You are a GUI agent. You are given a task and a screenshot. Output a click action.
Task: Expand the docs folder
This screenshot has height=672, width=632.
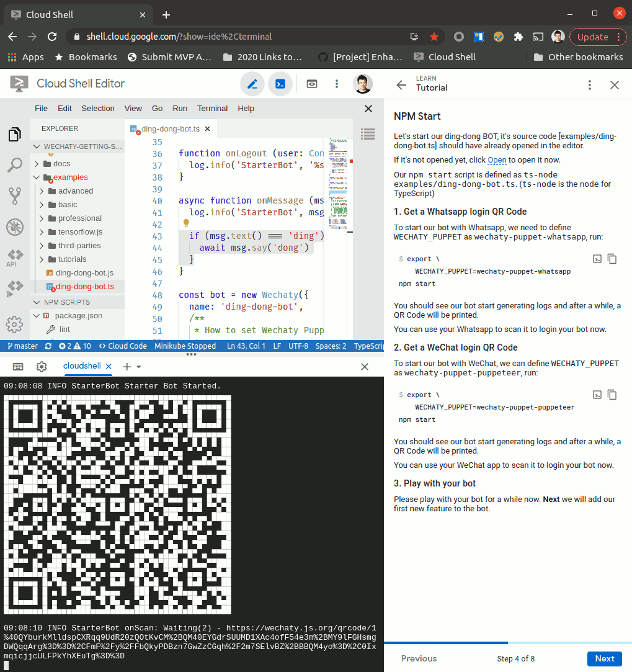(x=37, y=164)
